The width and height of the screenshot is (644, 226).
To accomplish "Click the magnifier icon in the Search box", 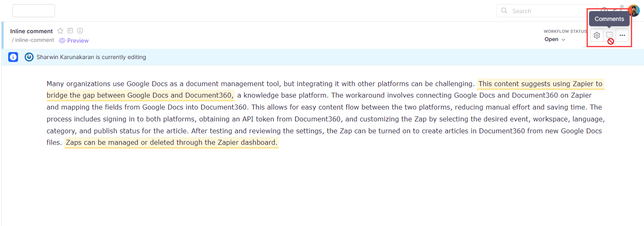I will (504, 11).
